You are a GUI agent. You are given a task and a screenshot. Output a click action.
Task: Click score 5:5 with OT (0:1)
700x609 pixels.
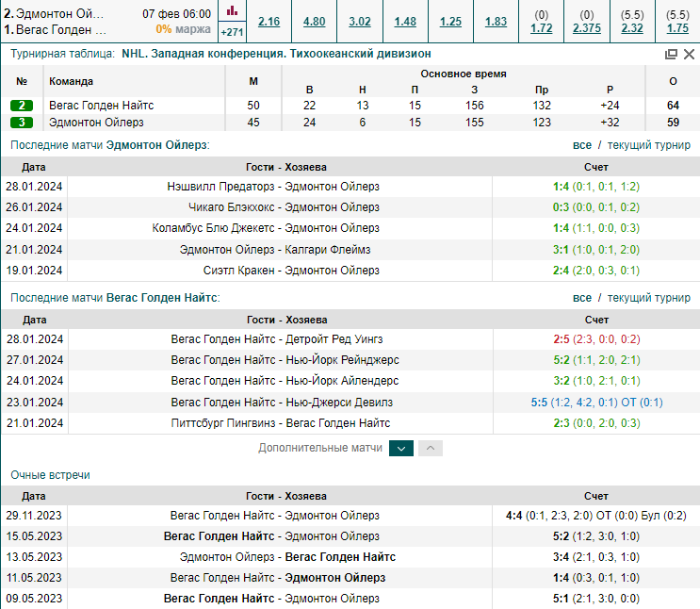(x=596, y=403)
